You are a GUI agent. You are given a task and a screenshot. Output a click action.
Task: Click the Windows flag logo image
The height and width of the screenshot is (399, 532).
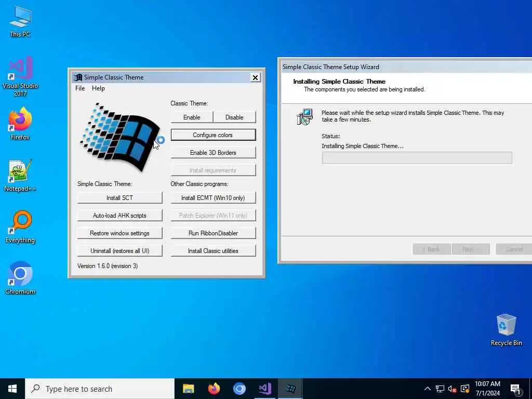tap(120, 137)
